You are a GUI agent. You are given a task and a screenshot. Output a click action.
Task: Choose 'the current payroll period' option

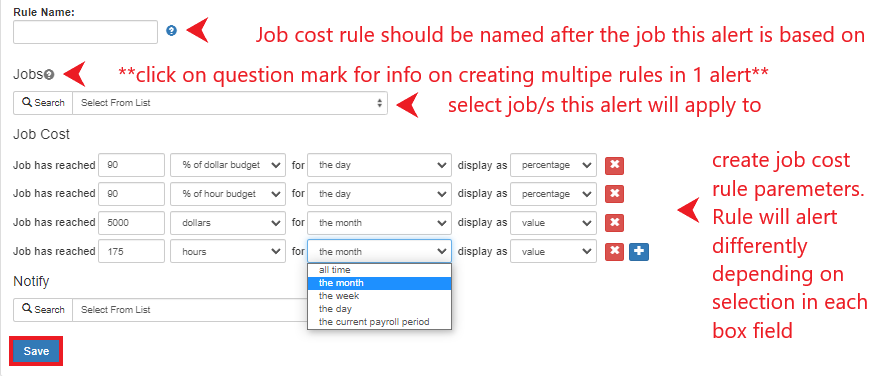point(379,322)
